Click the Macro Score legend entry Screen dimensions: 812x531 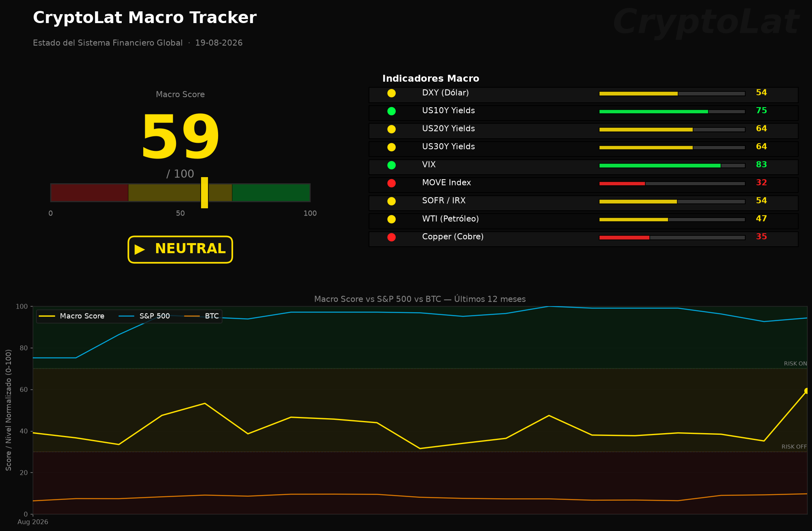pyautogui.click(x=72, y=316)
